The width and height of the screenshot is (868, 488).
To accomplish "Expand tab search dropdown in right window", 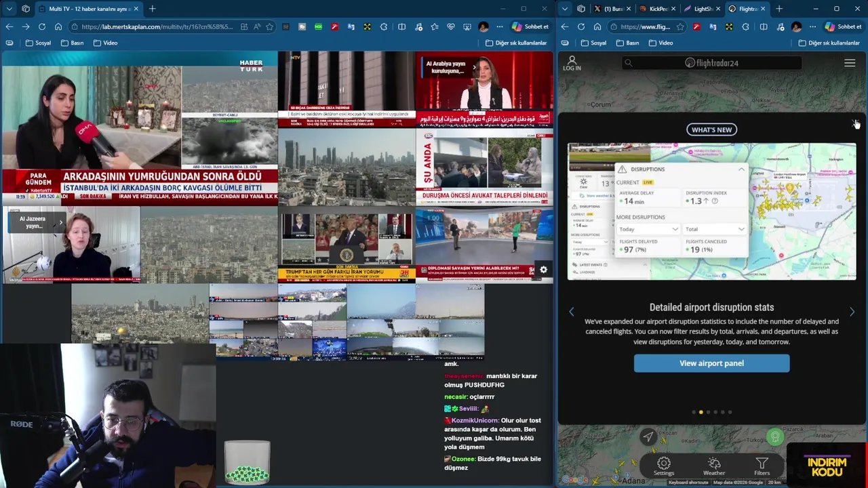I will pos(566,9).
